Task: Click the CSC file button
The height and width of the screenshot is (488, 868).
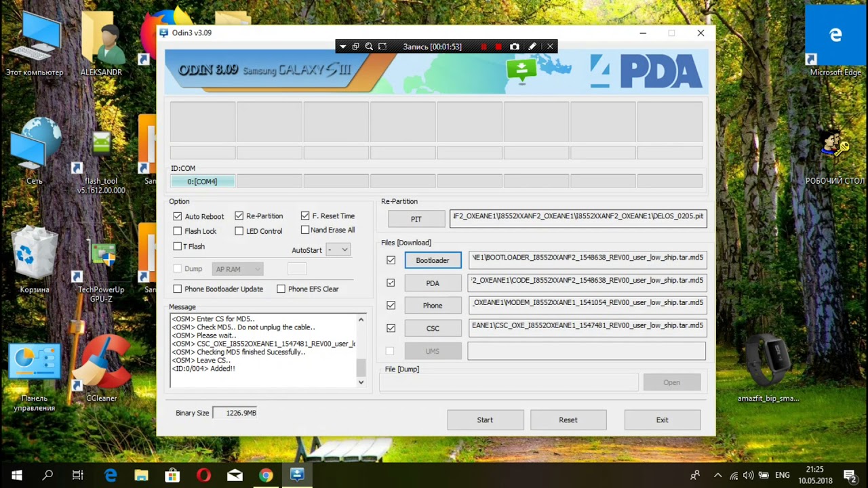Action: point(433,328)
